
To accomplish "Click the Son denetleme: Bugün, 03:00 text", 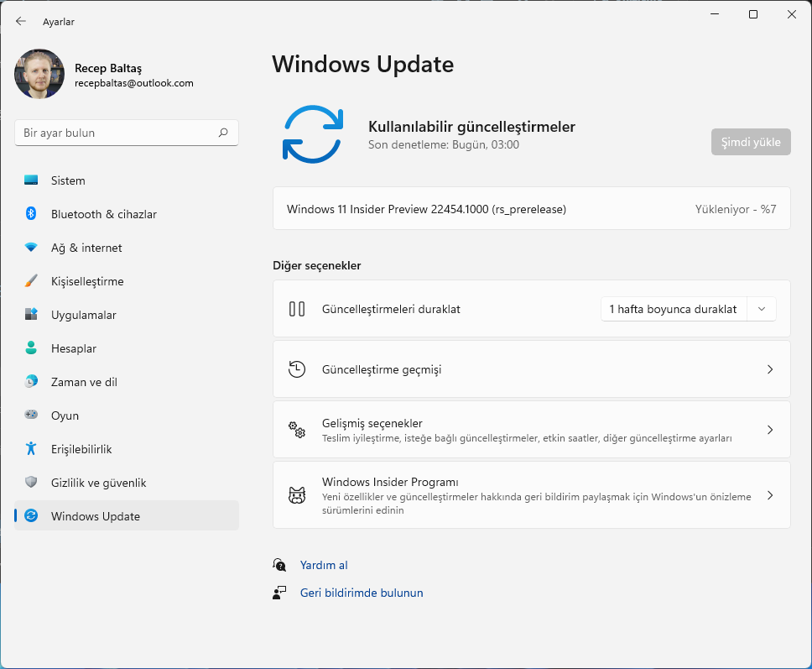I will coord(443,144).
